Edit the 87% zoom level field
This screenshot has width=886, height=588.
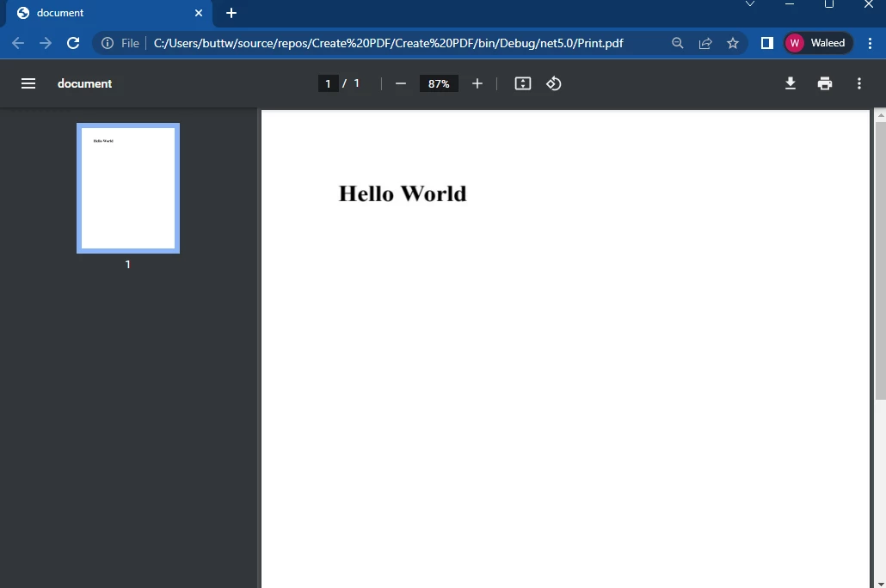pyautogui.click(x=439, y=83)
